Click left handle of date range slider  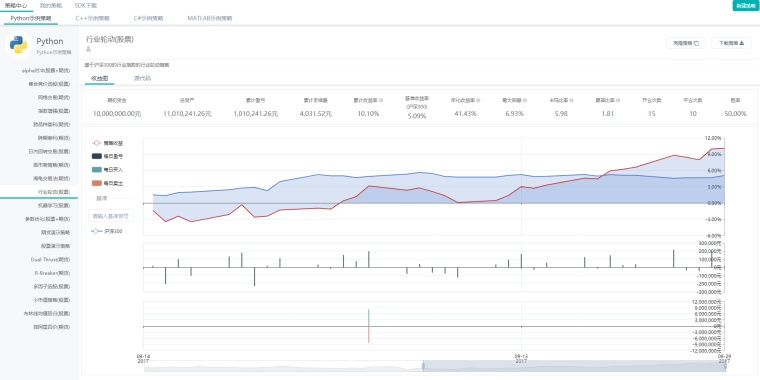[423, 366]
